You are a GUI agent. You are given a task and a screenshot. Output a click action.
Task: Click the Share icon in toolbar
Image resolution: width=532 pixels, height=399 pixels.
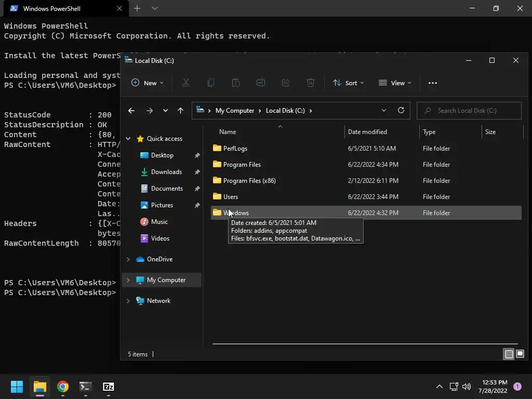point(286,83)
